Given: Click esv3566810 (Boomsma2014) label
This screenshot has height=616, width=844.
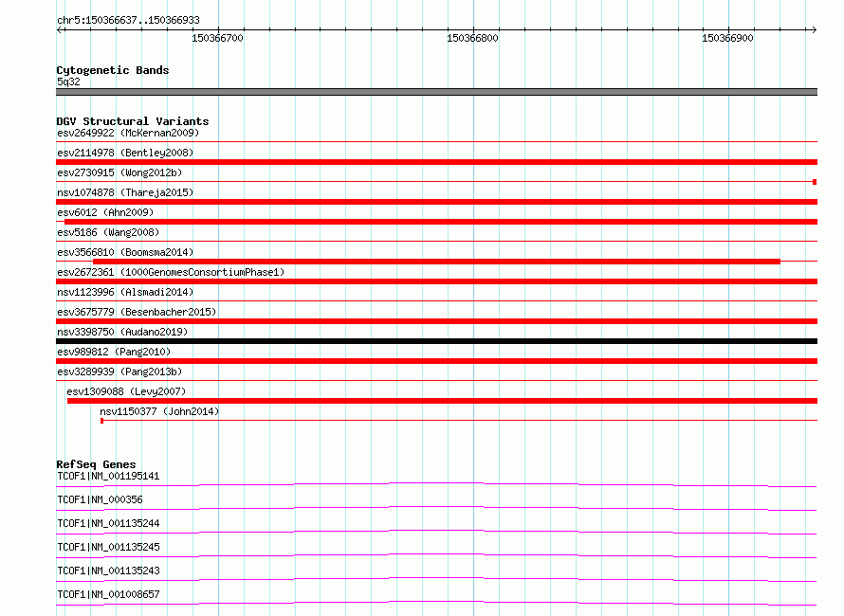Looking at the screenshot, I should (x=125, y=252).
